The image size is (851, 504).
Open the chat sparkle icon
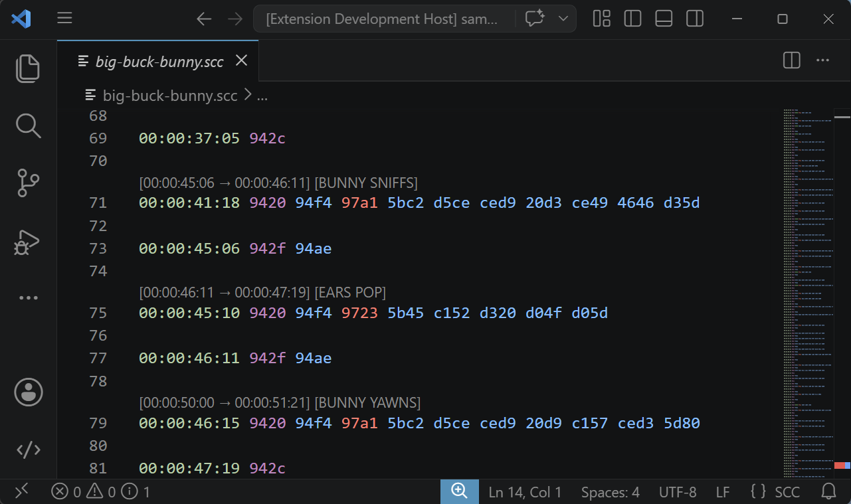535,19
